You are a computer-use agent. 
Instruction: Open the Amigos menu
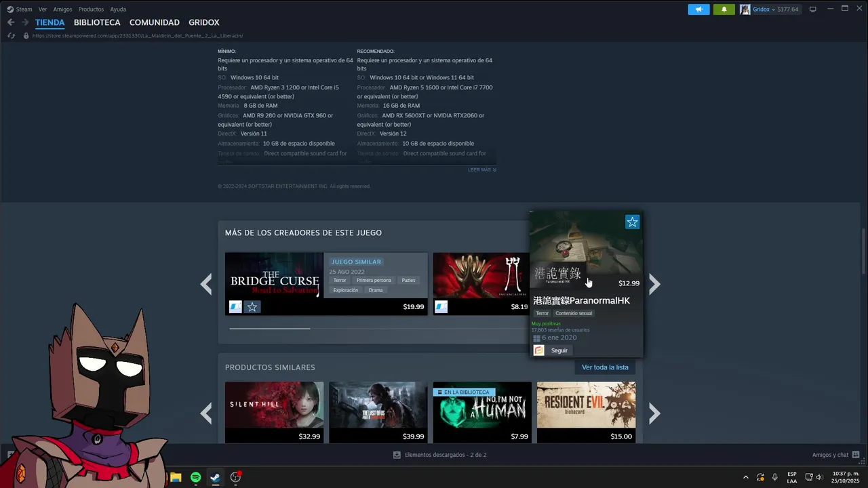[62, 9]
